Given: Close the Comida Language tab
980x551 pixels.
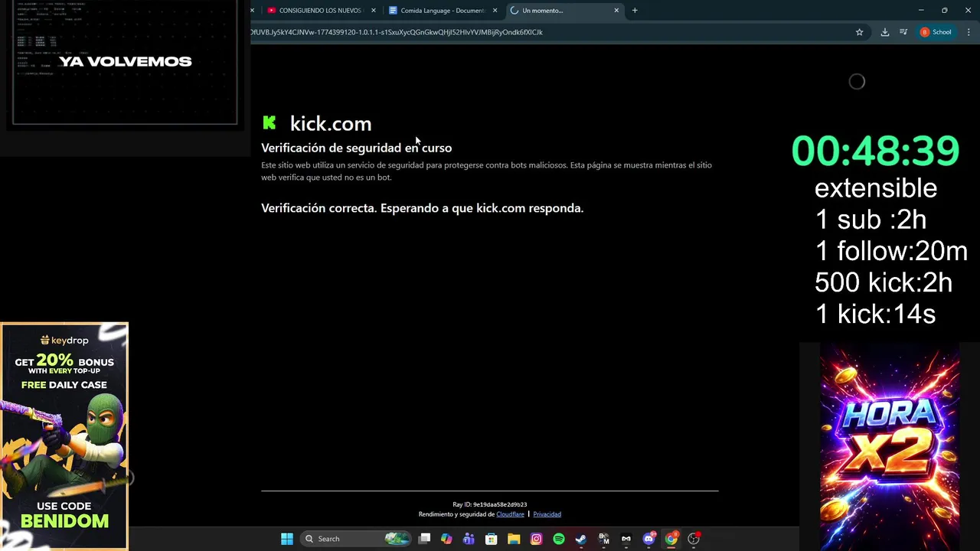Looking at the screenshot, I should tap(495, 11).
